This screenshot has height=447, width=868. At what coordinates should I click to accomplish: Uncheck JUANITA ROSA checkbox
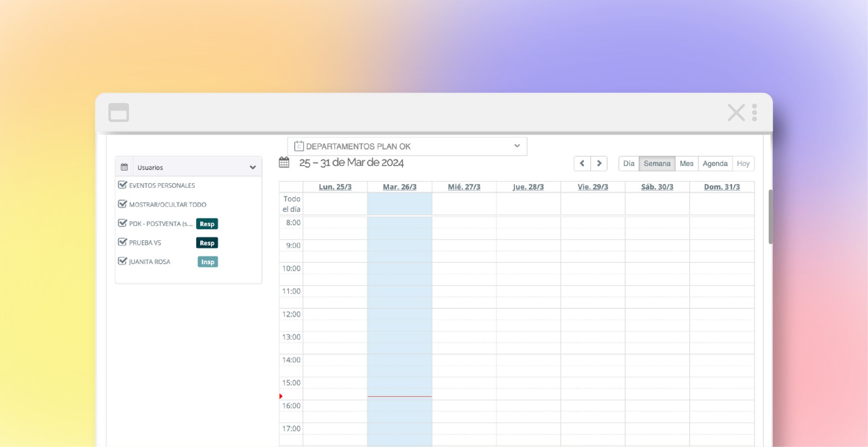coord(122,261)
